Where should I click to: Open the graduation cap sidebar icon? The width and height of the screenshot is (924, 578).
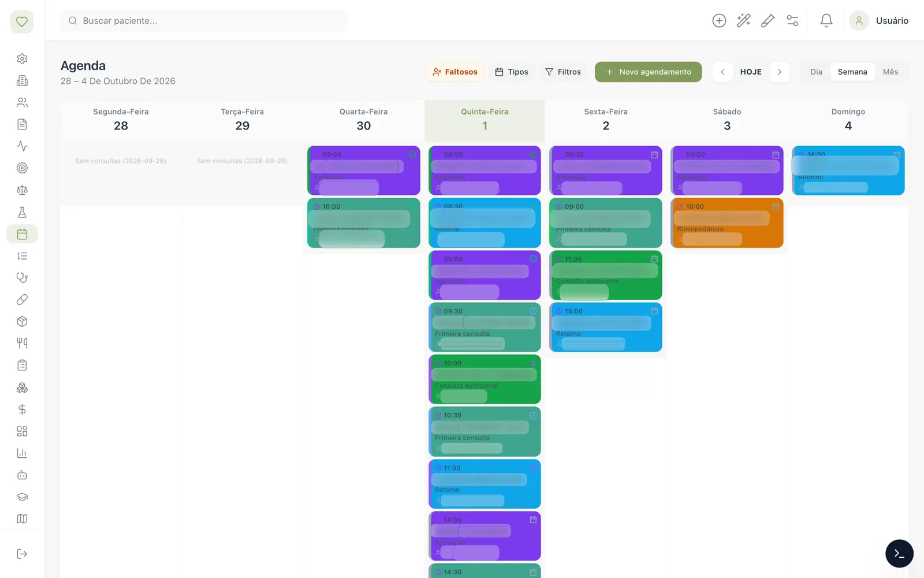click(x=22, y=497)
